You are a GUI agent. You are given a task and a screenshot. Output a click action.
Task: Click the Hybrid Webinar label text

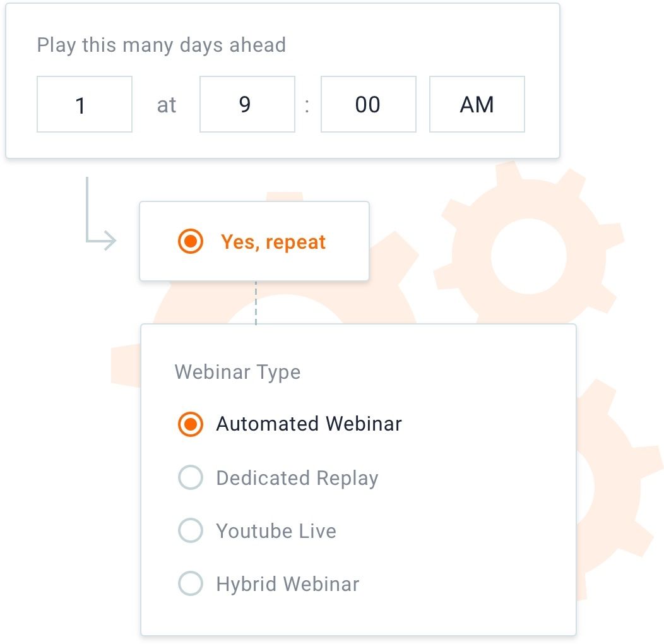[287, 584]
